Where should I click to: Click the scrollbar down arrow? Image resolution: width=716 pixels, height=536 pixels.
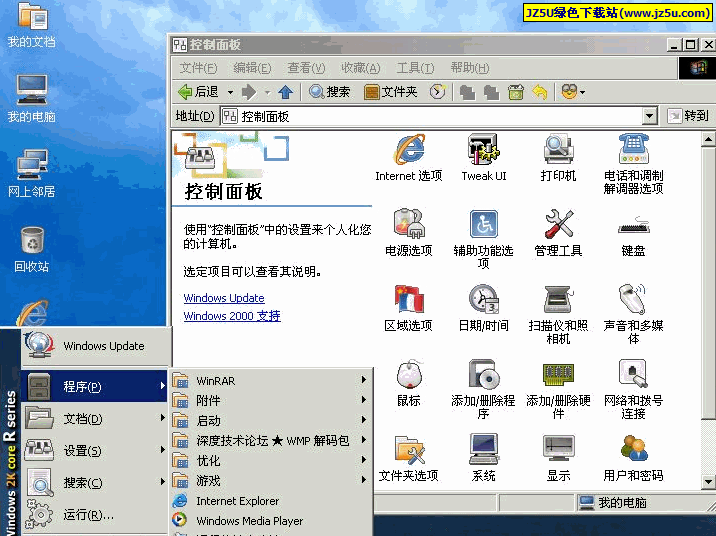(x=708, y=481)
